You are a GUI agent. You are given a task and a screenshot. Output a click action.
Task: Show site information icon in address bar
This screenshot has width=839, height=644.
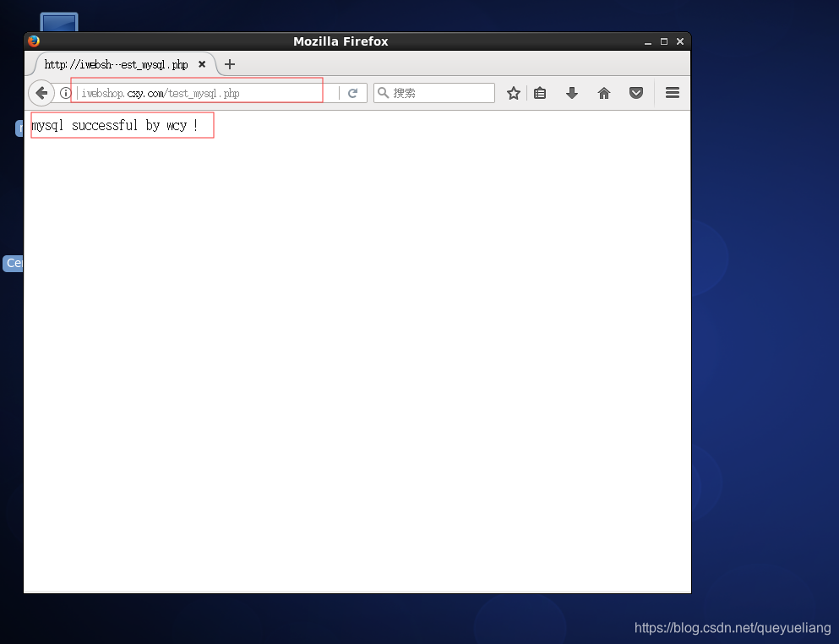pos(65,93)
